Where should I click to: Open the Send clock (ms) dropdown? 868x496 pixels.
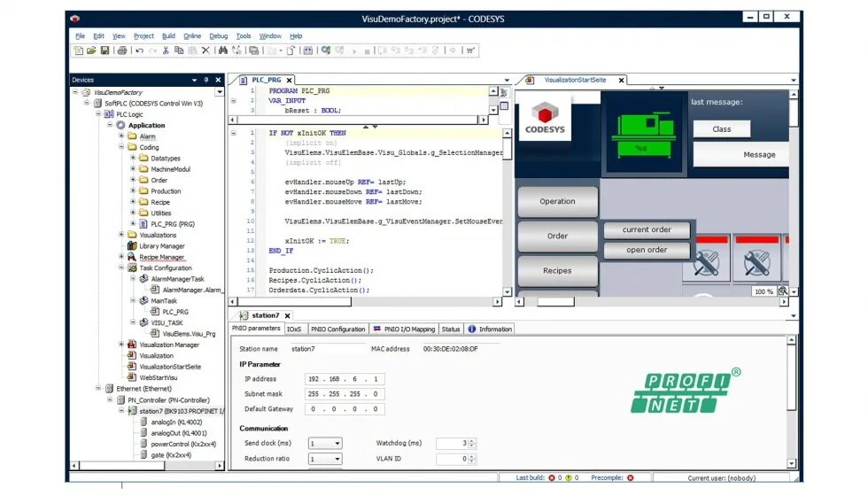[x=337, y=444]
